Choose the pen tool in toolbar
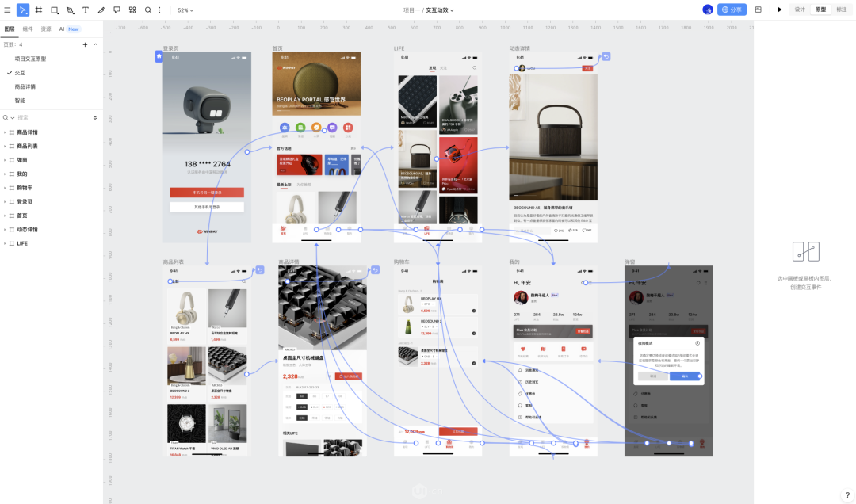The height and width of the screenshot is (504, 856). pos(71,10)
